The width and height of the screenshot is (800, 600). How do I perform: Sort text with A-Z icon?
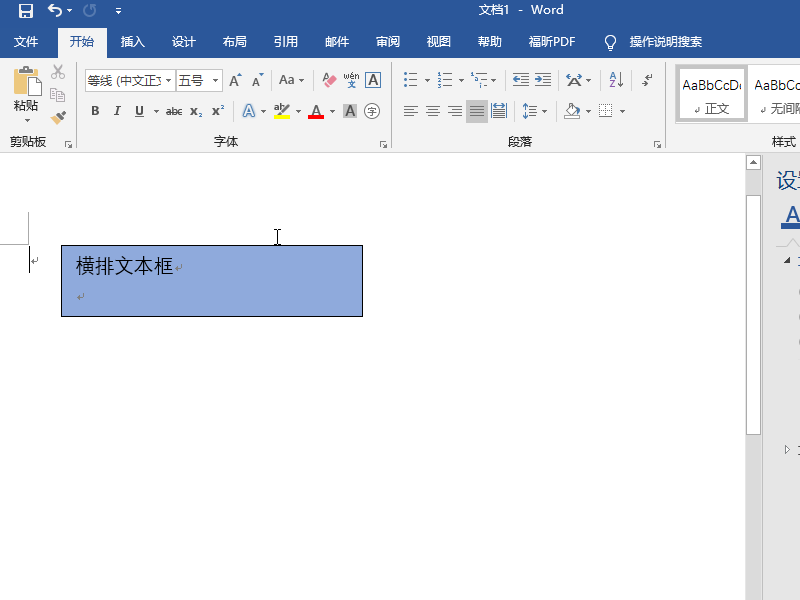point(616,80)
